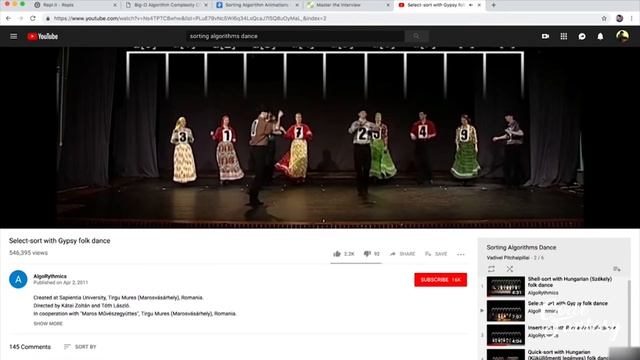
Task: Open Select-sort playlist item thumbnail
Action: click(506, 311)
